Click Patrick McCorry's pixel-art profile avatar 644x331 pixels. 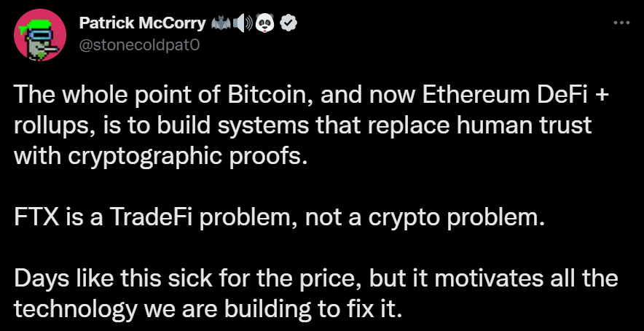click(x=40, y=35)
